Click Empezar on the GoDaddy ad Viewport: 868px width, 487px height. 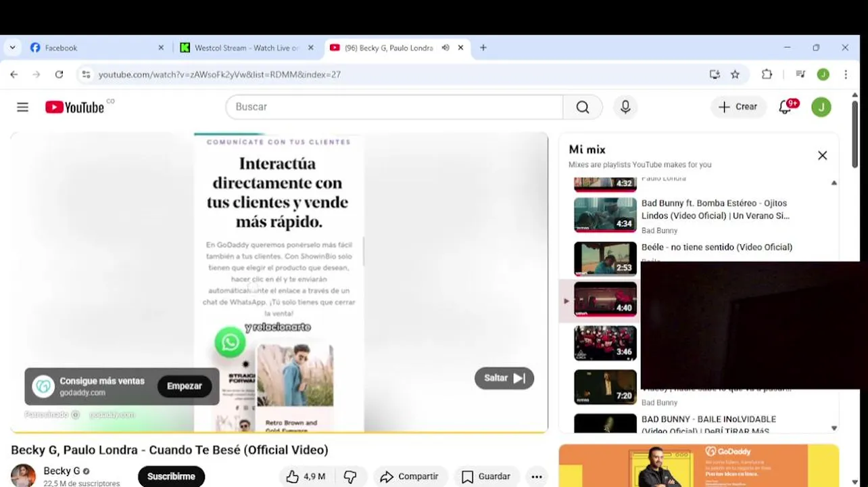click(x=185, y=386)
